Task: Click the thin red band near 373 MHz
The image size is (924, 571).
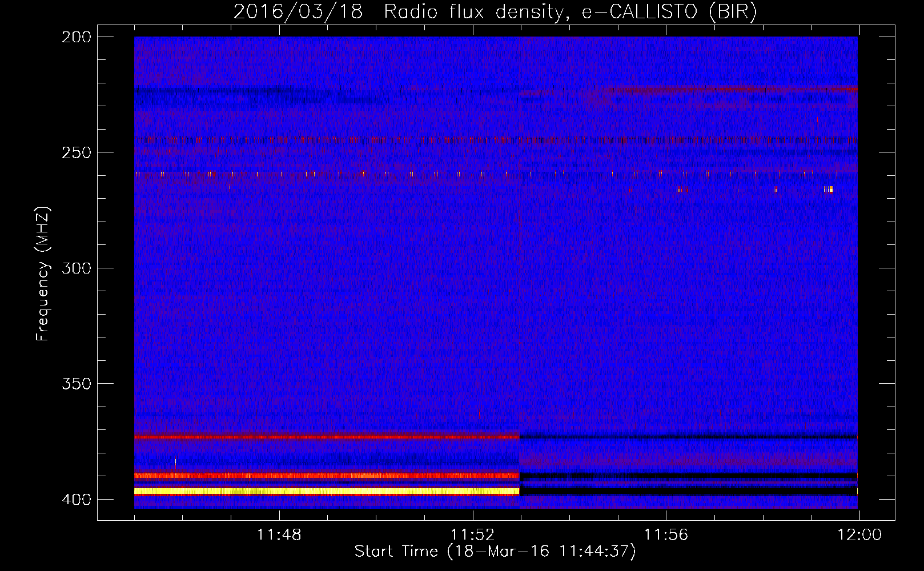Action: [327, 437]
